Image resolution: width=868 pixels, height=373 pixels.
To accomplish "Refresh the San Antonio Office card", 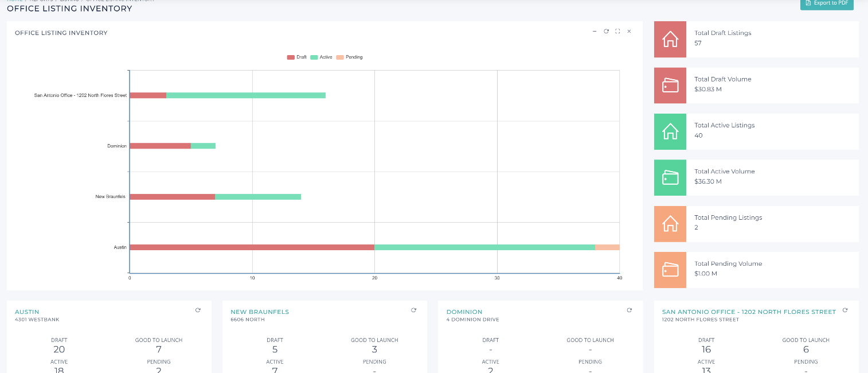I will click(x=844, y=310).
